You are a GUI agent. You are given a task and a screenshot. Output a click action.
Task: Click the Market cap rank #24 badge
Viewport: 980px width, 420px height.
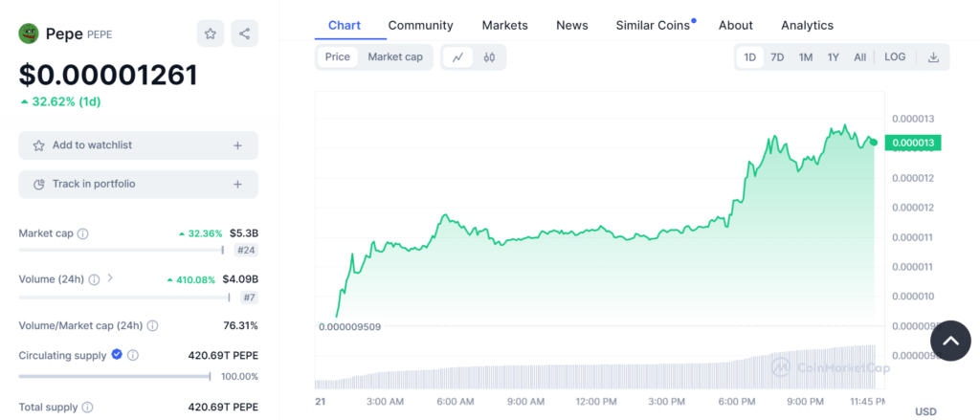click(x=246, y=251)
